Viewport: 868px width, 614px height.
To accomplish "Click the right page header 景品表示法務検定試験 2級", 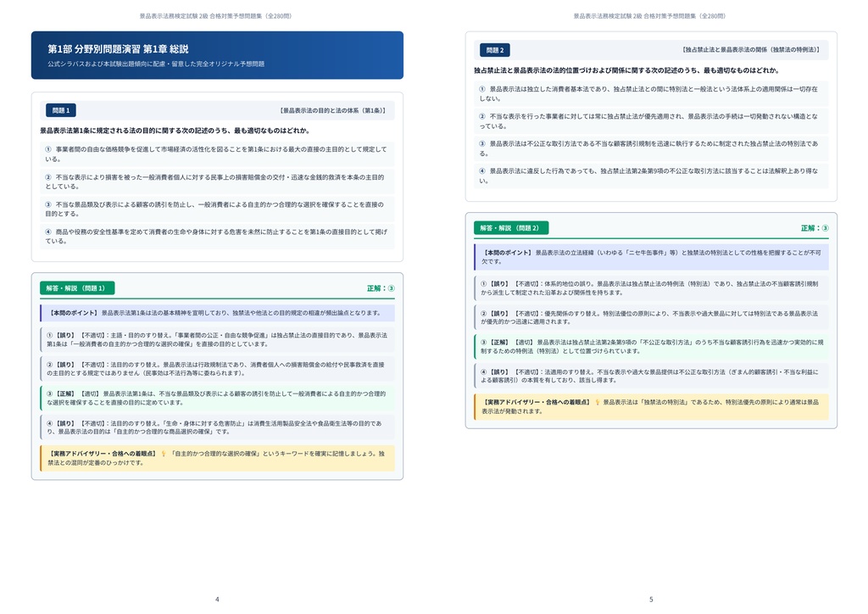I will (650, 16).
